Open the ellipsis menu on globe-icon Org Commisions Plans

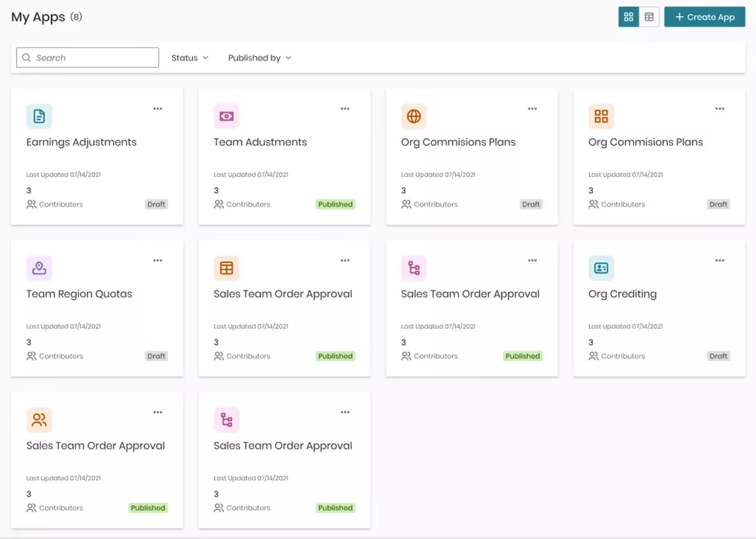coord(532,109)
